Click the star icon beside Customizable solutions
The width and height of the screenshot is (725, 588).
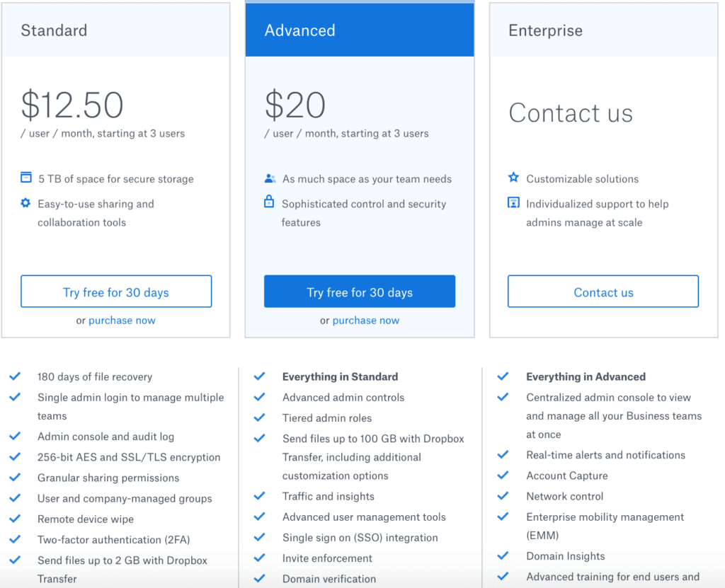[x=513, y=177]
